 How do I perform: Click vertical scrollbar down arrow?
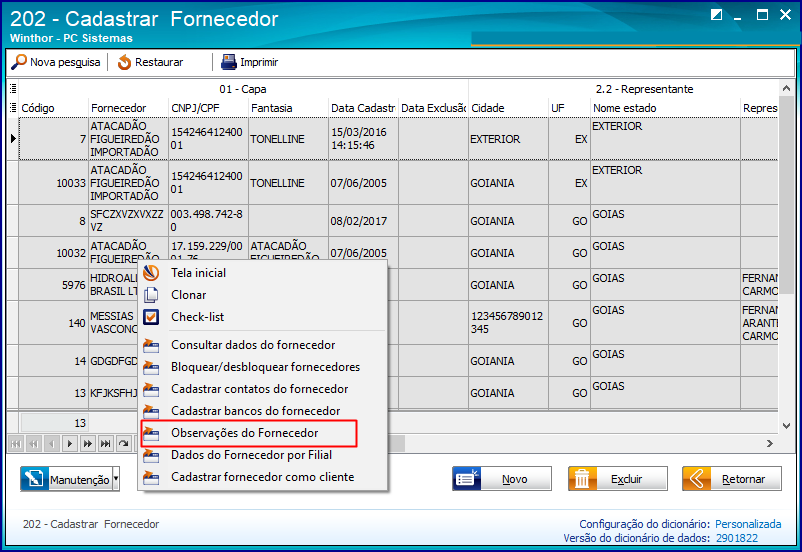click(786, 426)
